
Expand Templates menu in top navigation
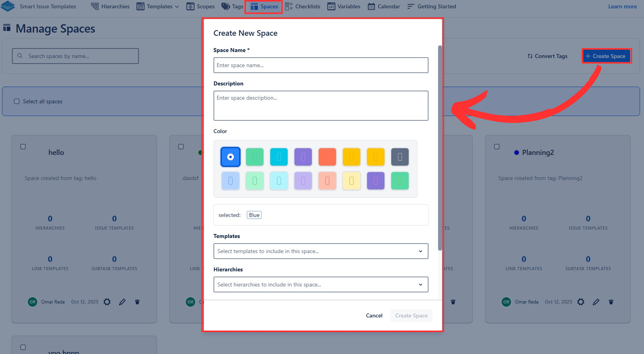[x=158, y=6]
